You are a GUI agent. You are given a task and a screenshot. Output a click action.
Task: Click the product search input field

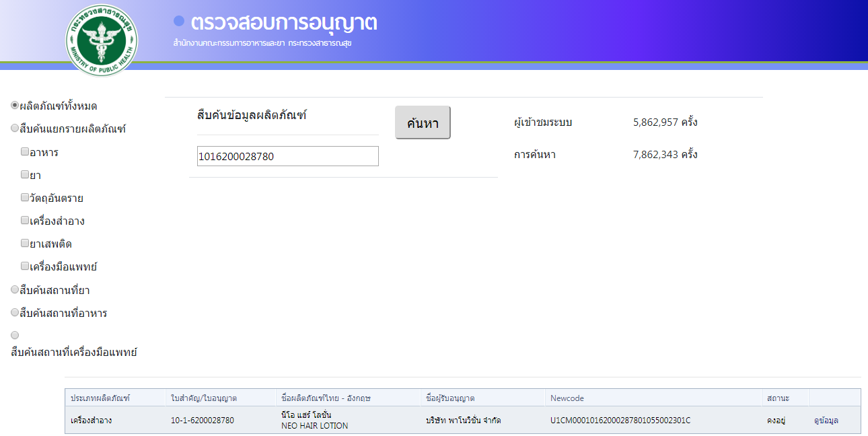click(287, 157)
